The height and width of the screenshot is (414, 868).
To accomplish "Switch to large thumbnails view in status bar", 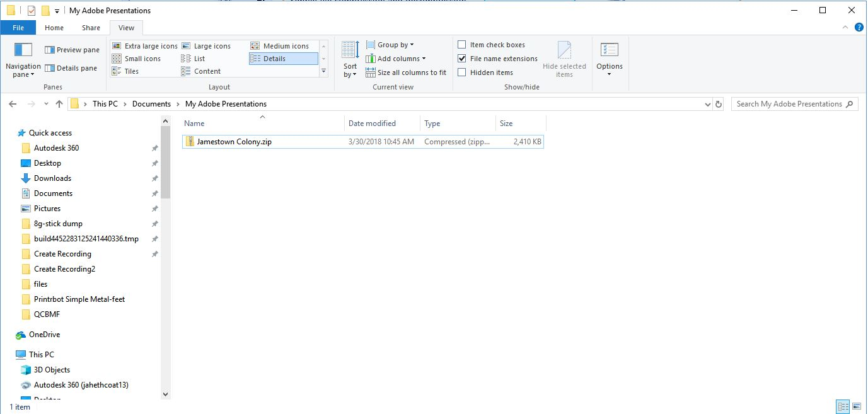I will [856, 407].
